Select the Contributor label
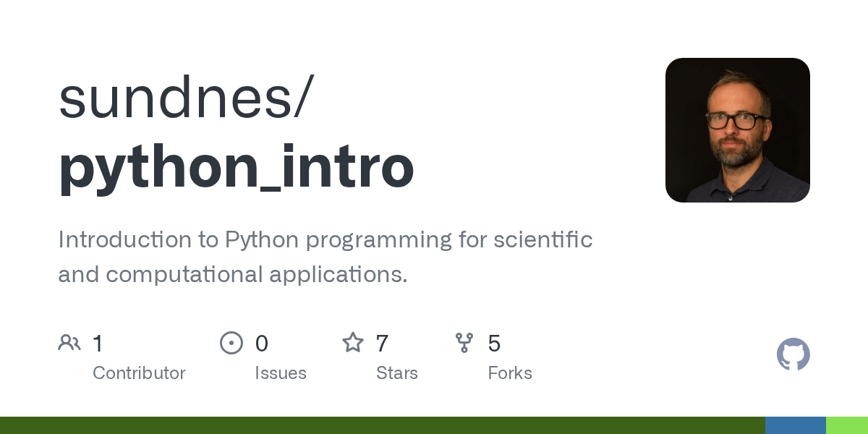This screenshot has width=868, height=434. click(139, 373)
